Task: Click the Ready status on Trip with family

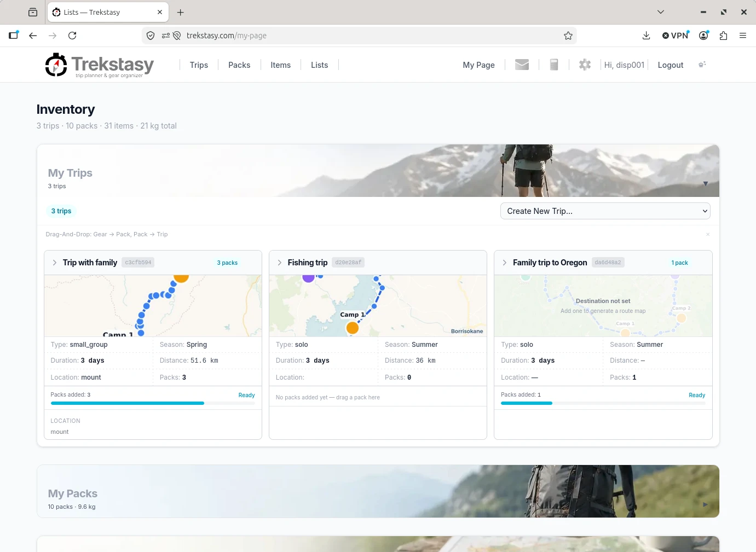Action: click(246, 395)
